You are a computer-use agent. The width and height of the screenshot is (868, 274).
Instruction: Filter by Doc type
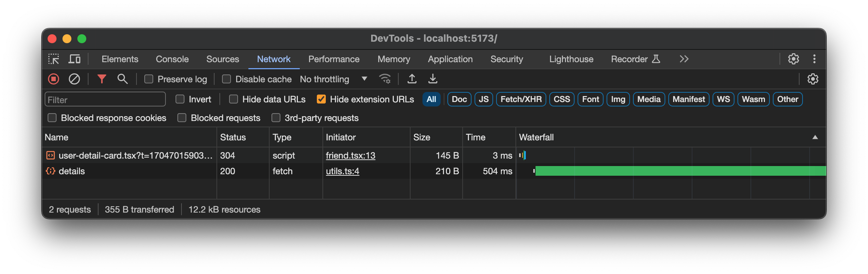[x=459, y=99]
